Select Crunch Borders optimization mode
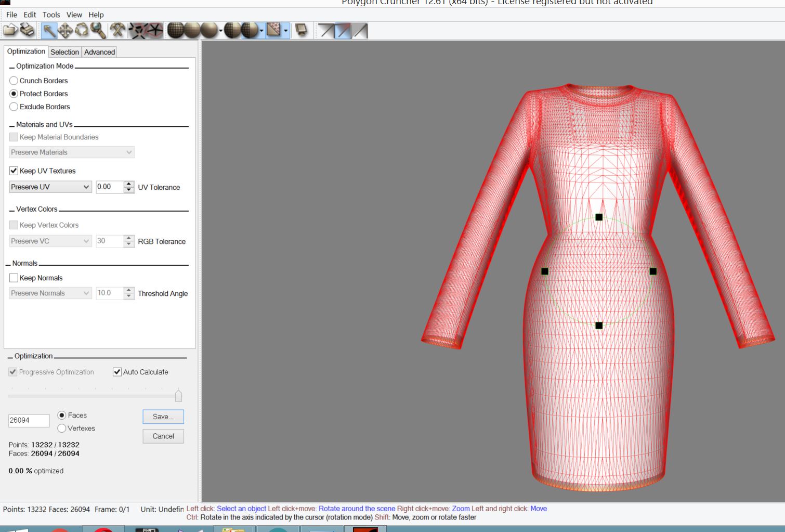 (x=14, y=81)
